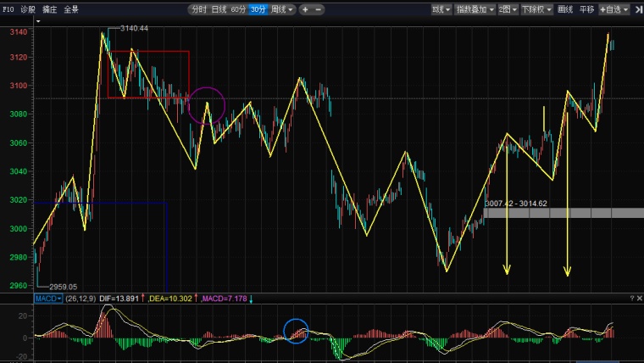
Task: Click the 3140 price axis label
Action: tap(18, 31)
